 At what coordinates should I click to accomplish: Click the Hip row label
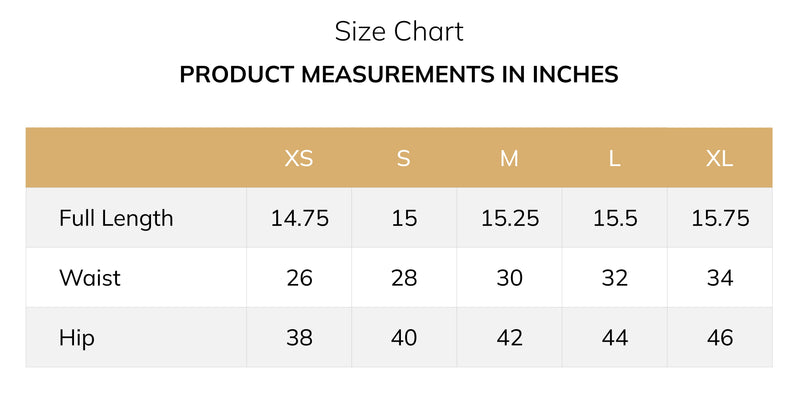click(x=77, y=338)
